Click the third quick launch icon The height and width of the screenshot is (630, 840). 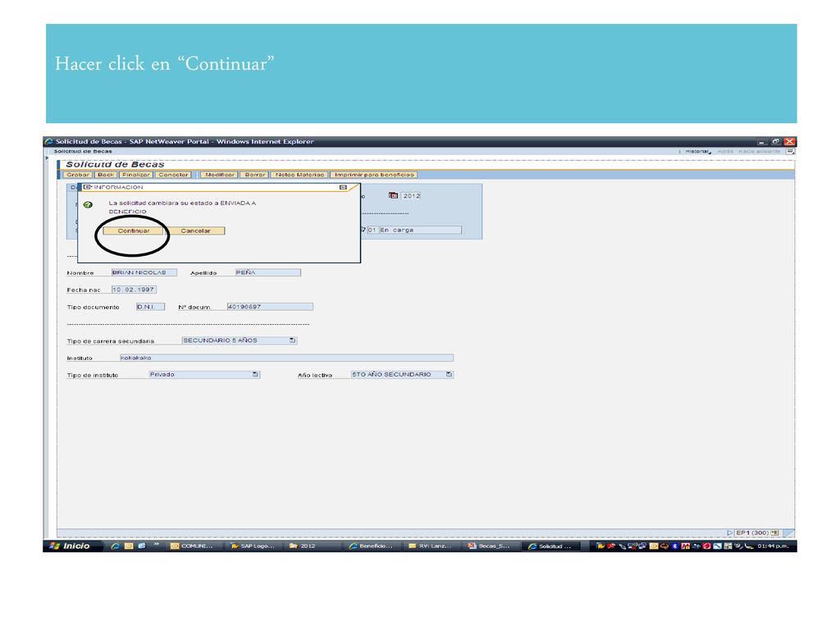[141, 546]
